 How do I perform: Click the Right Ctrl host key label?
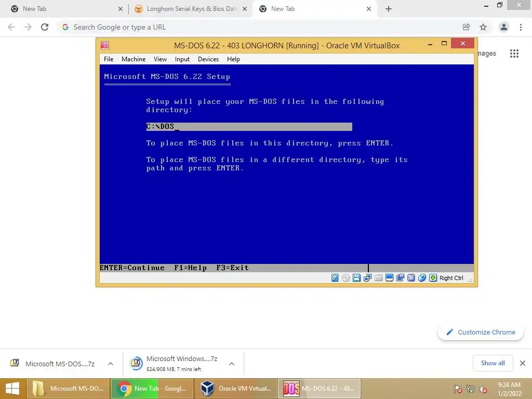coord(451,278)
